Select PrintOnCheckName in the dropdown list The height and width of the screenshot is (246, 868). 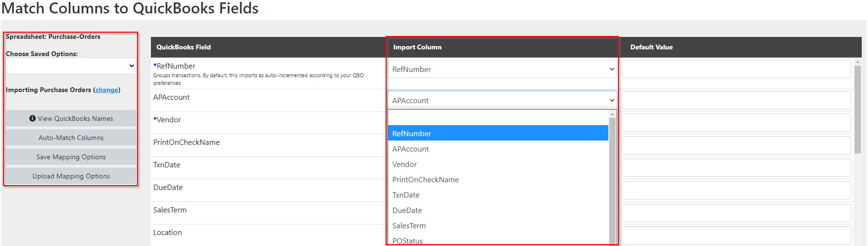click(x=498, y=179)
